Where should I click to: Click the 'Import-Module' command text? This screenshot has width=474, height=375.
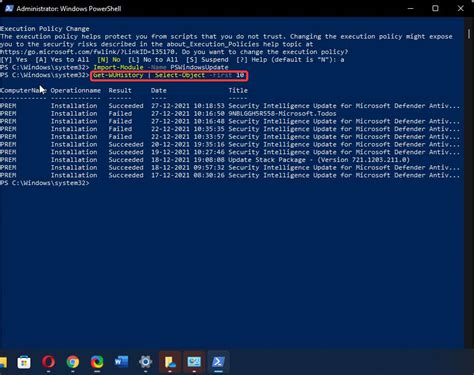pos(118,67)
